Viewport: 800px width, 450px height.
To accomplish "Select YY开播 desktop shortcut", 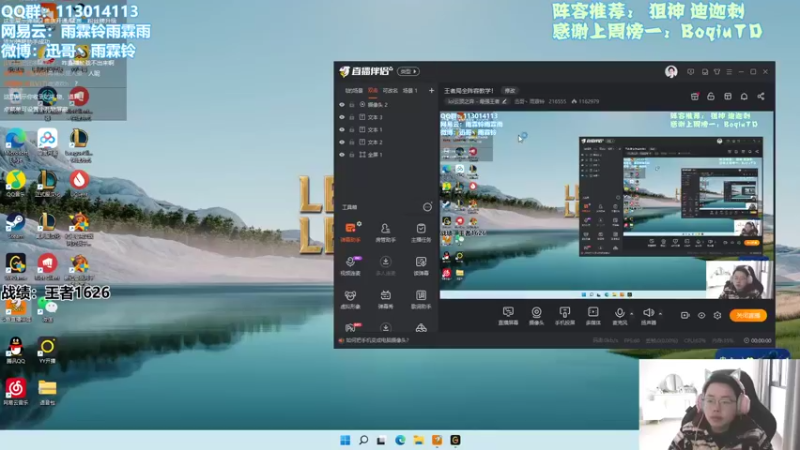I will [47, 350].
